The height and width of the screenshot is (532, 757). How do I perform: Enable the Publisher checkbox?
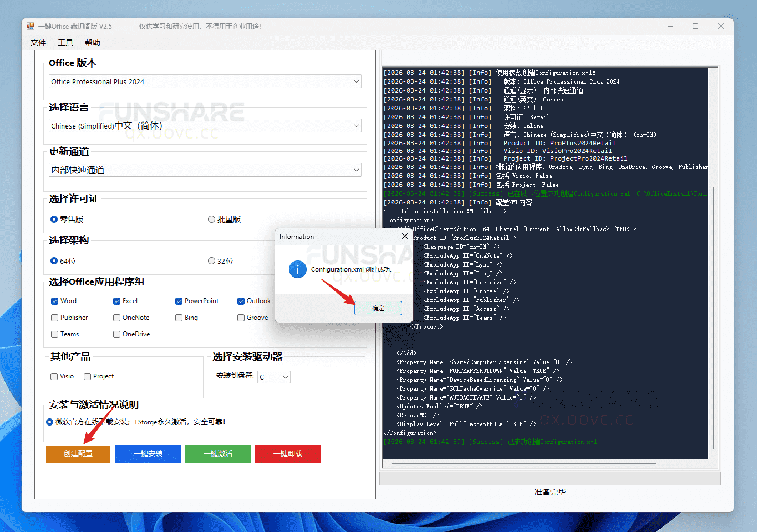pyautogui.click(x=55, y=318)
